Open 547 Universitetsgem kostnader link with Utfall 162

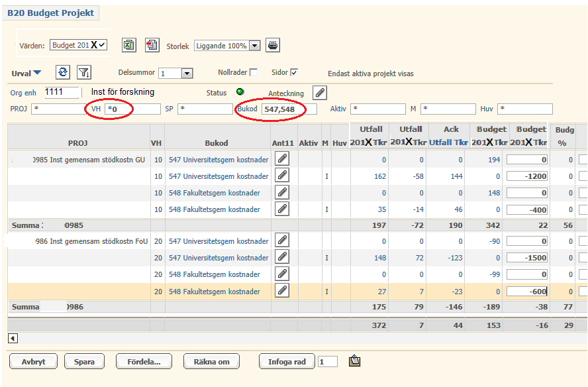click(x=219, y=176)
